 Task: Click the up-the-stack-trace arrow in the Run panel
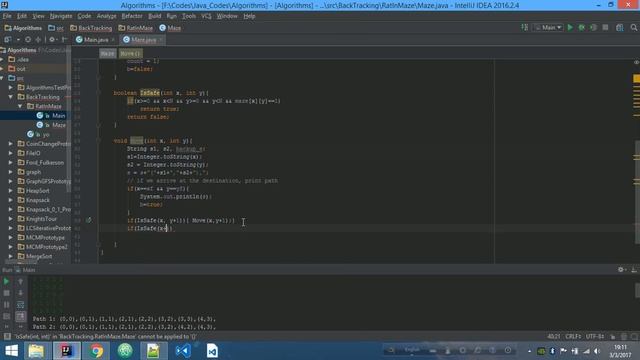click(x=20, y=281)
